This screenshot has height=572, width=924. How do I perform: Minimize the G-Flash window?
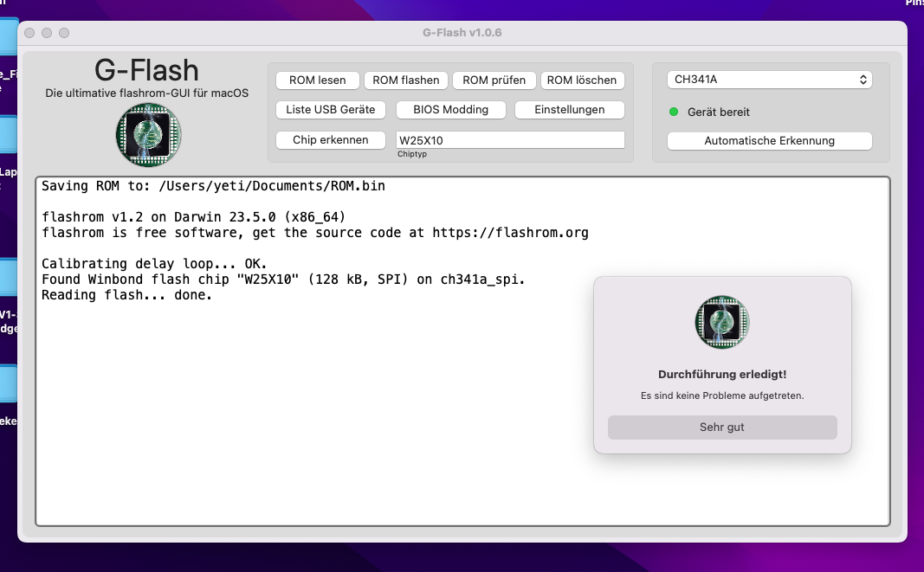47,33
